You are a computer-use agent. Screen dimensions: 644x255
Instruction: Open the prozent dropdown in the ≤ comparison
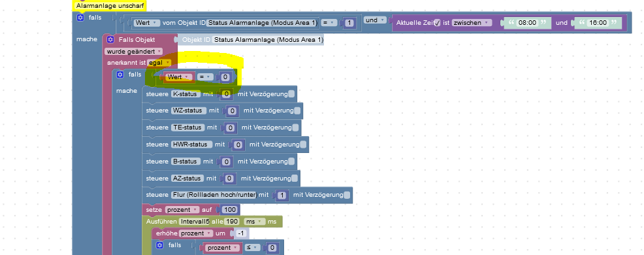pos(222,248)
